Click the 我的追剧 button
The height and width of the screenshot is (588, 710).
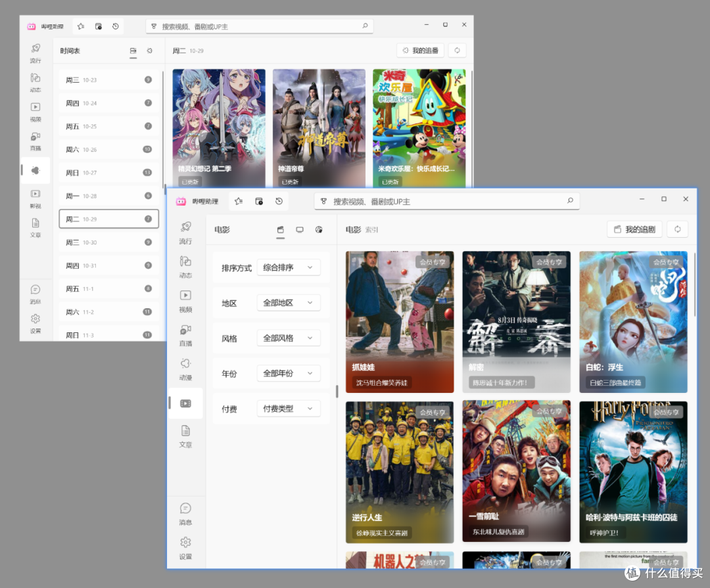click(634, 229)
